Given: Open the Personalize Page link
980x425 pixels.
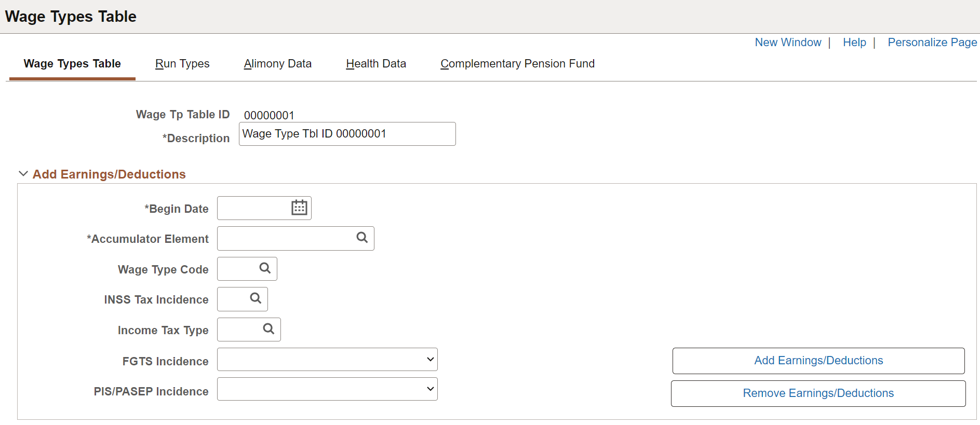Looking at the screenshot, I should pos(932,43).
